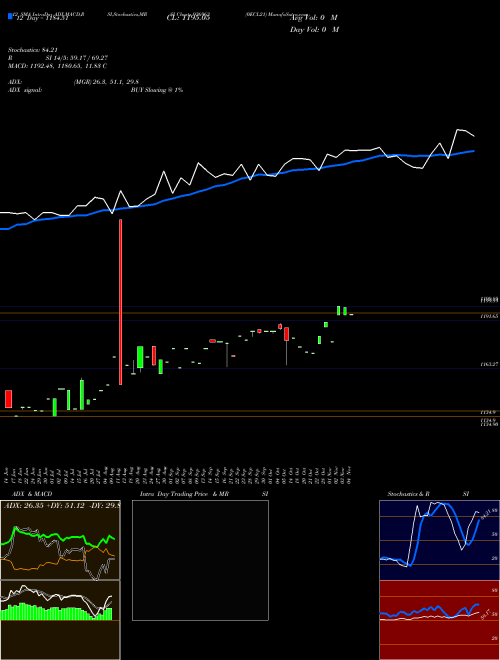Screen dimensions: 500x660
Task: Select the 'MACD: 1192.48, 1180.65, 11.83 C' line
Action: coord(57,66)
